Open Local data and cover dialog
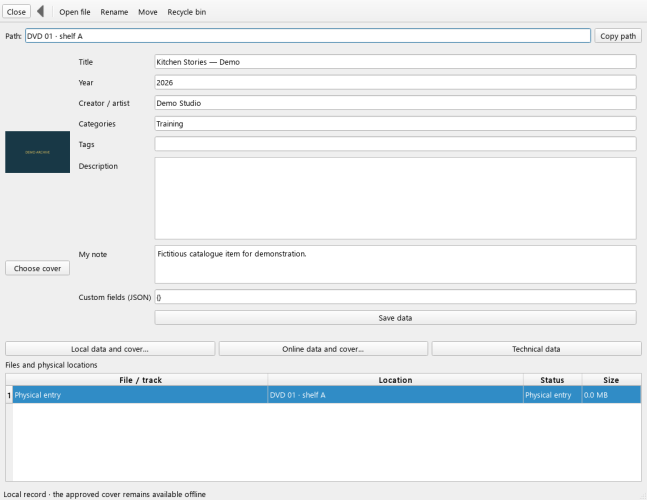647x500 pixels. [110, 349]
